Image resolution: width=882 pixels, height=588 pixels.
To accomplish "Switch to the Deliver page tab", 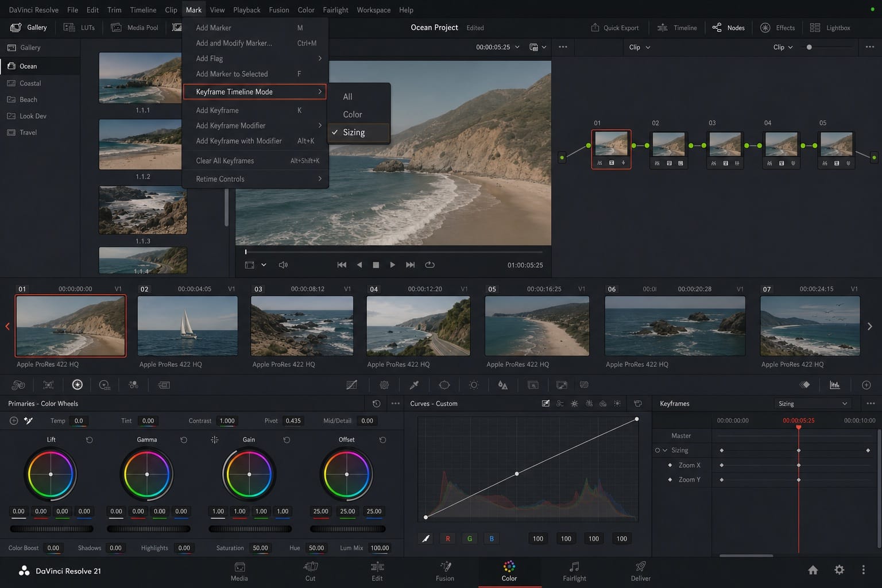I will pyautogui.click(x=641, y=571).
